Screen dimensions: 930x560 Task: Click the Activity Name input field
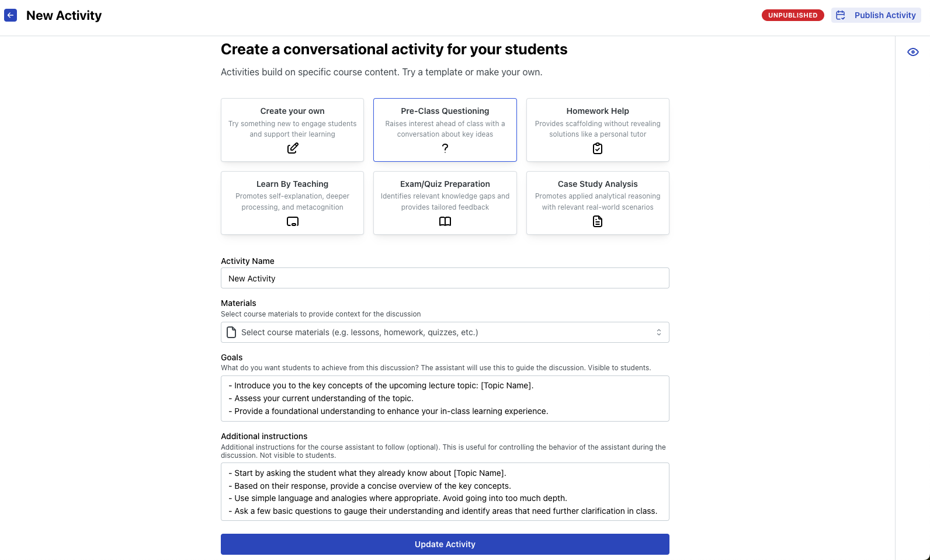coord(445,279)
